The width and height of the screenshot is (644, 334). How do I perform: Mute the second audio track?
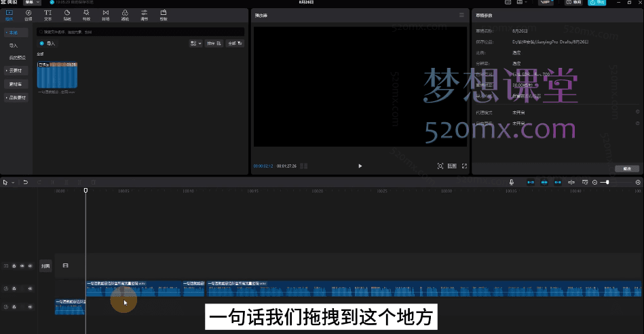point(30,307)
